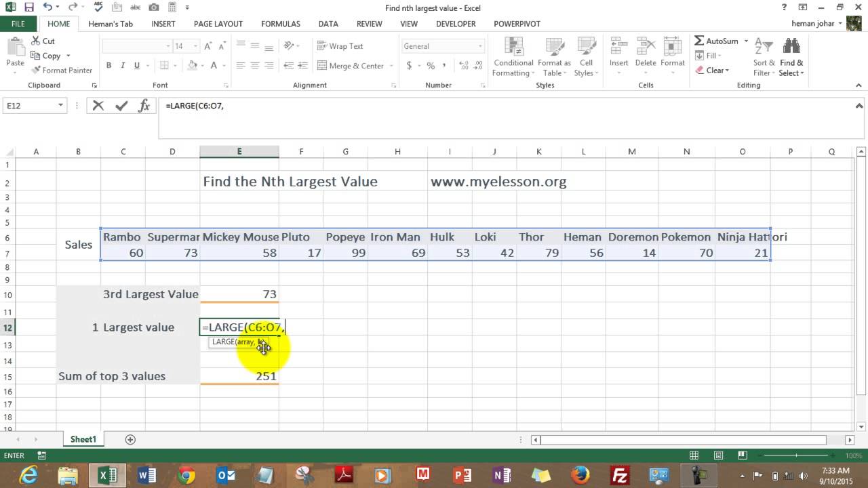Click the zoom slider in status bar

[796, 456]
